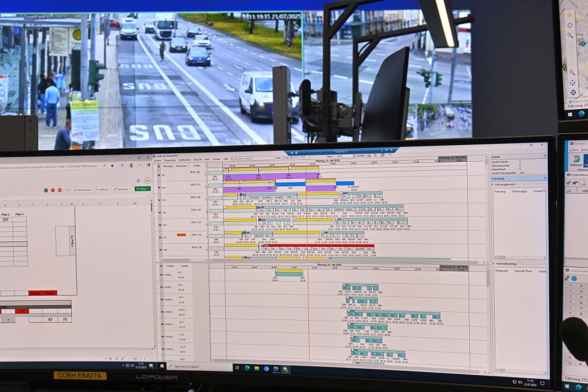Click the browser favorite star icon
Viewport: 588px width, 392px height.
(112, 166)
